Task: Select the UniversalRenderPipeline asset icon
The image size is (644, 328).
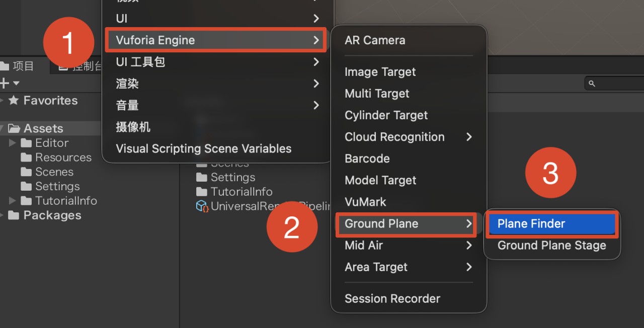Action: [x=202, y=206]
